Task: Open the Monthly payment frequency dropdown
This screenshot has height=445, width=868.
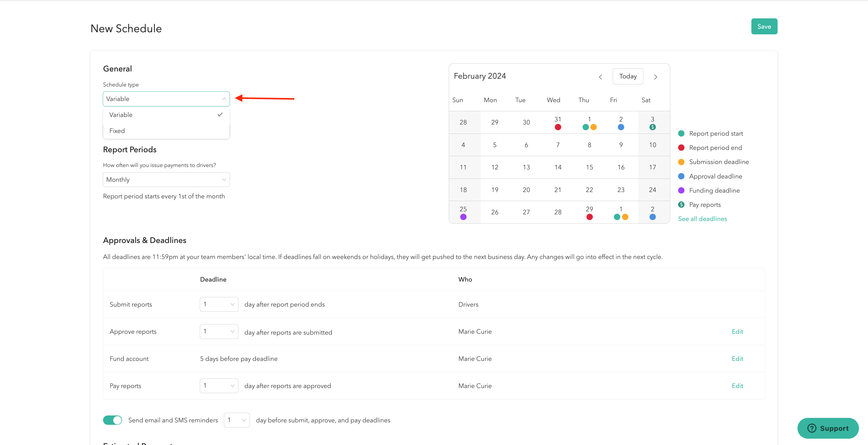Action: pos(166,180)
